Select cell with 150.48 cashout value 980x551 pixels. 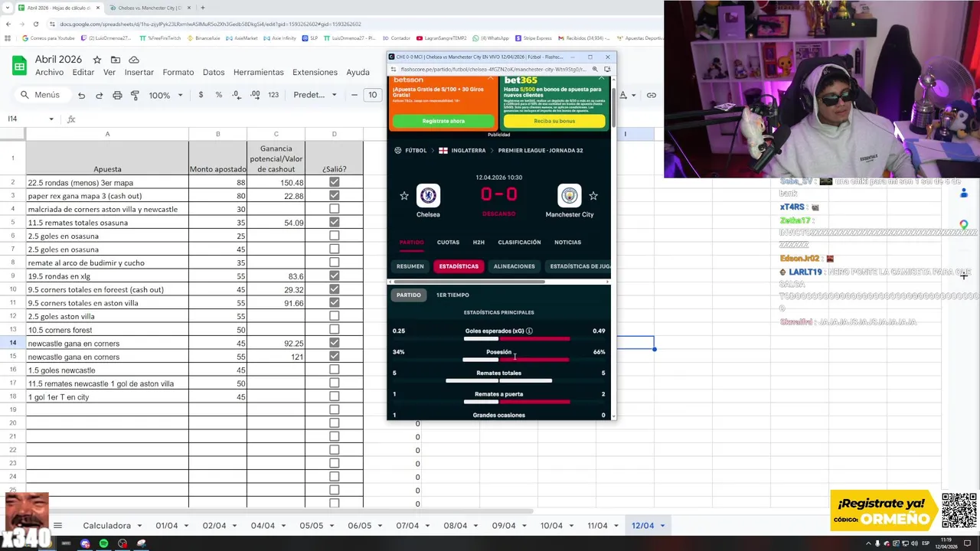pyautogui.click(x=276, y=182)
